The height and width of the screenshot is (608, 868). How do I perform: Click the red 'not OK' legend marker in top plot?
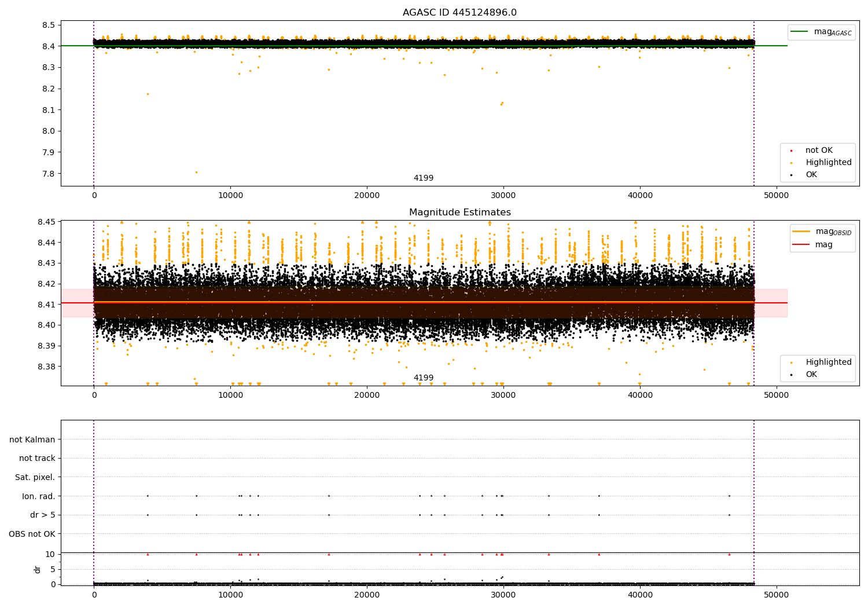pyautogui.click(x=791, y=151)
